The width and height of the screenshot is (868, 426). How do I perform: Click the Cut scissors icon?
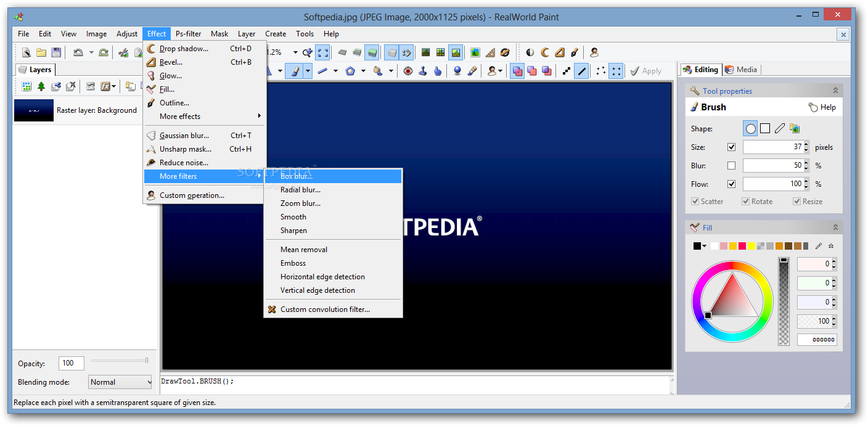(124, 52)
